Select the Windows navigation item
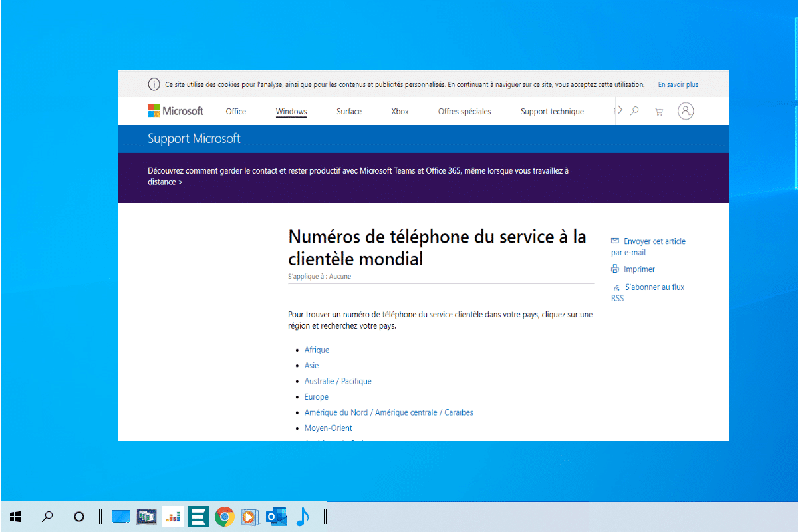The image size is (798, 532). coord(291,112)
